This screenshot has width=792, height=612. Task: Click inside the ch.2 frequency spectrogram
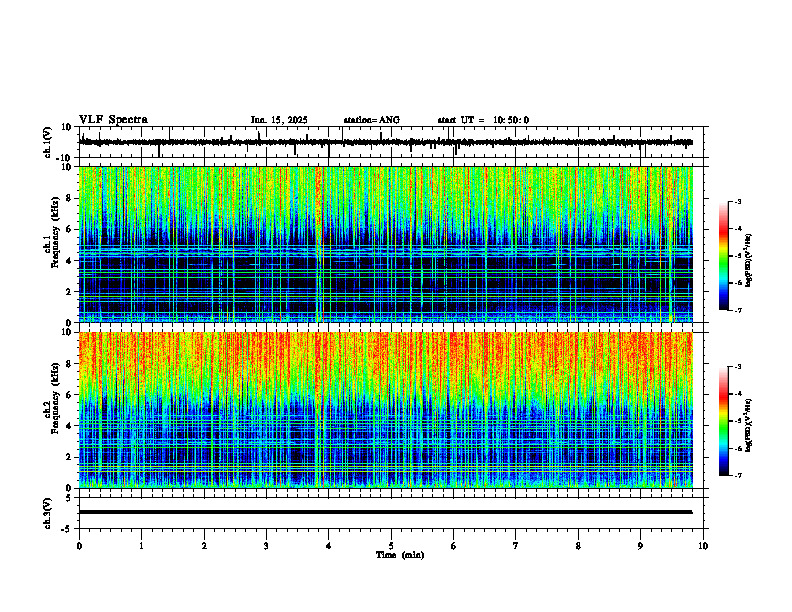[385, 410]
